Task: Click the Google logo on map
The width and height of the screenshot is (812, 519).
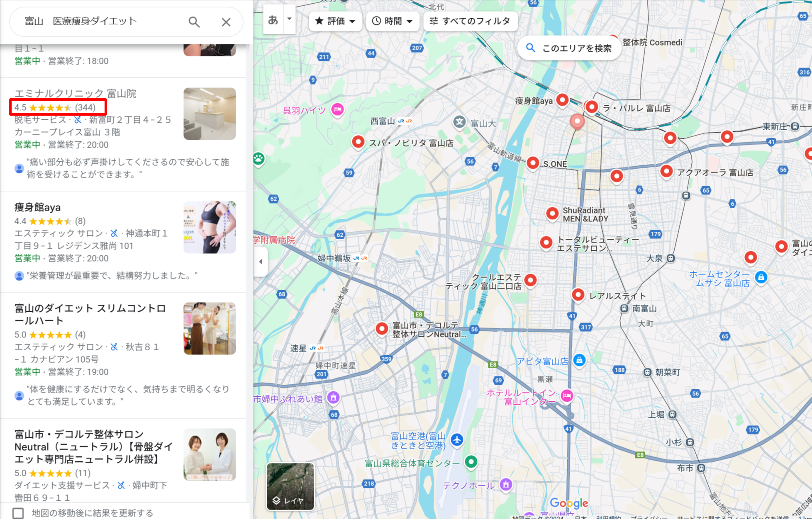Action: pos(569,503)
